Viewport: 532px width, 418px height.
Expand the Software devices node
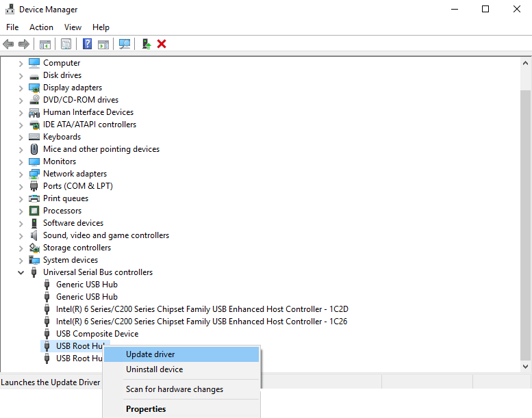click(21, 224)
